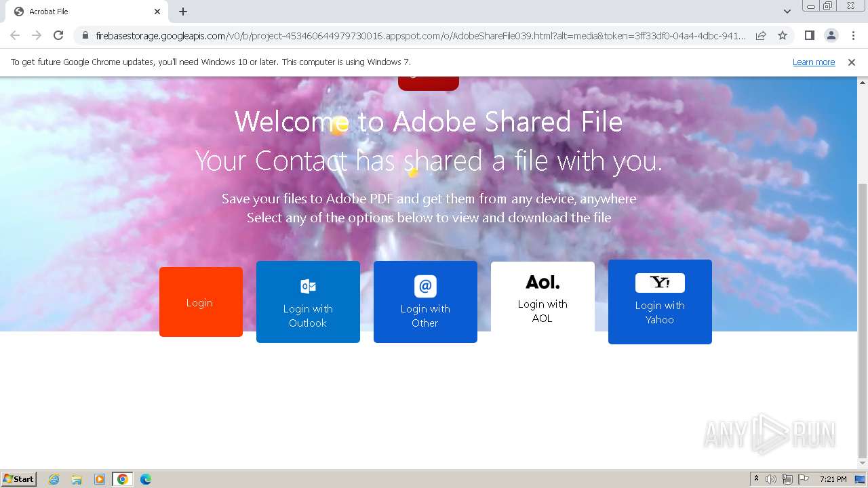The height and width of the screenshot is (488, 868).
Task: Click the Aol. logo
Action: [542, 282]
